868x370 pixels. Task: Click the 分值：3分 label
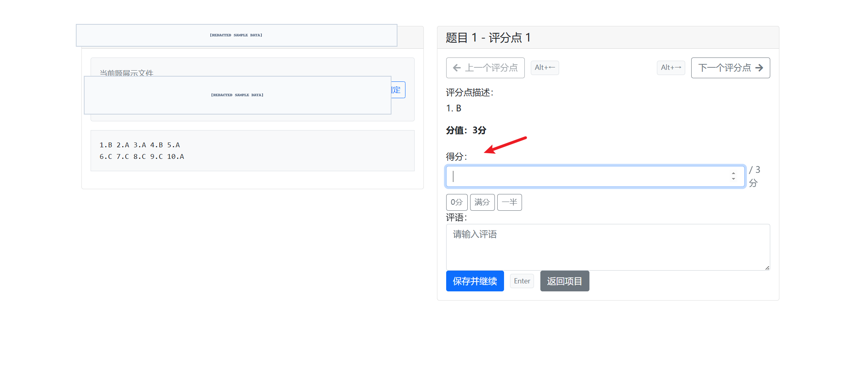[466, 130]
